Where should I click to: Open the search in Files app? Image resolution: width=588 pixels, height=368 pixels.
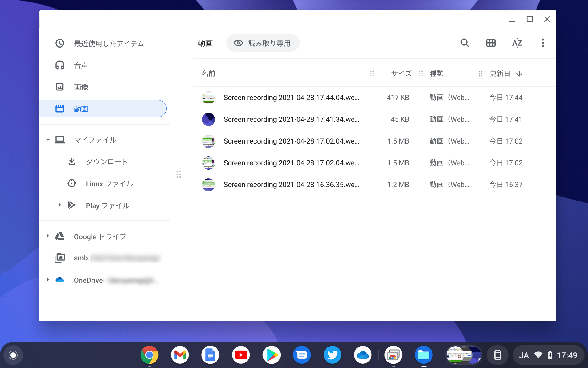click(x=464, y=43)
